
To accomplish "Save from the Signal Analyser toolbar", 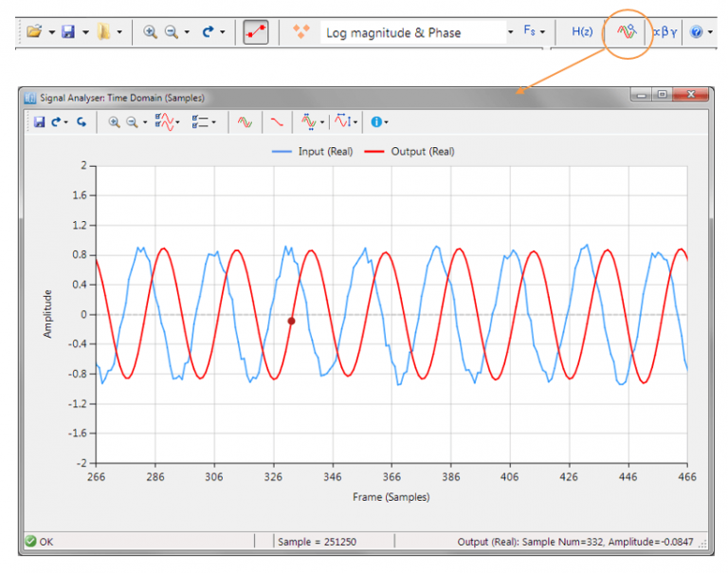I will point(39,121).
